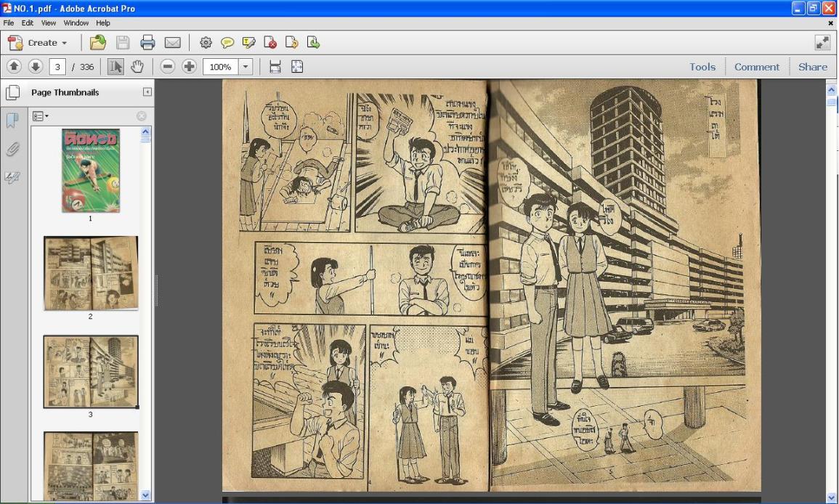
Task: Open the View menu
Action: (x=49, y=23)
